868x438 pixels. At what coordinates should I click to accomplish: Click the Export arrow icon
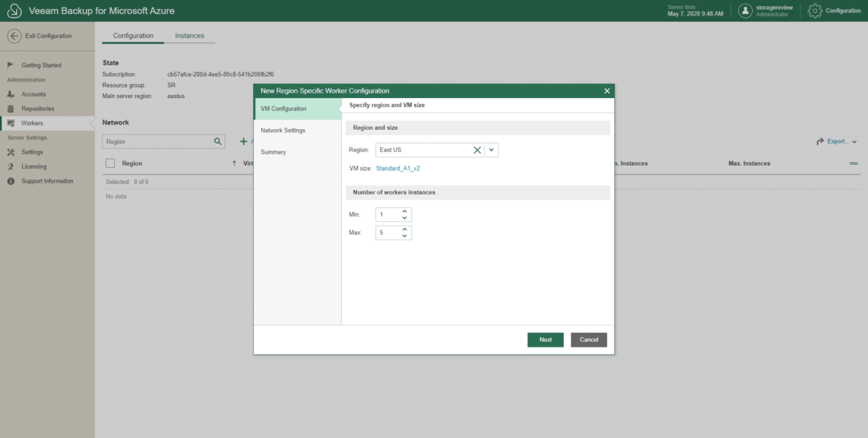pos(821,142)
